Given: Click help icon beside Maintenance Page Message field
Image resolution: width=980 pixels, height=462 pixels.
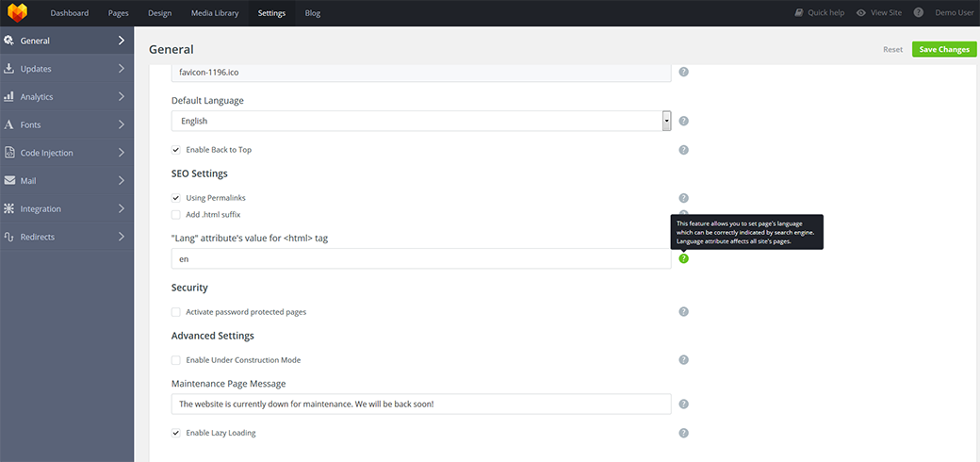Looking at the screenshot, I should tap(683, 404).
